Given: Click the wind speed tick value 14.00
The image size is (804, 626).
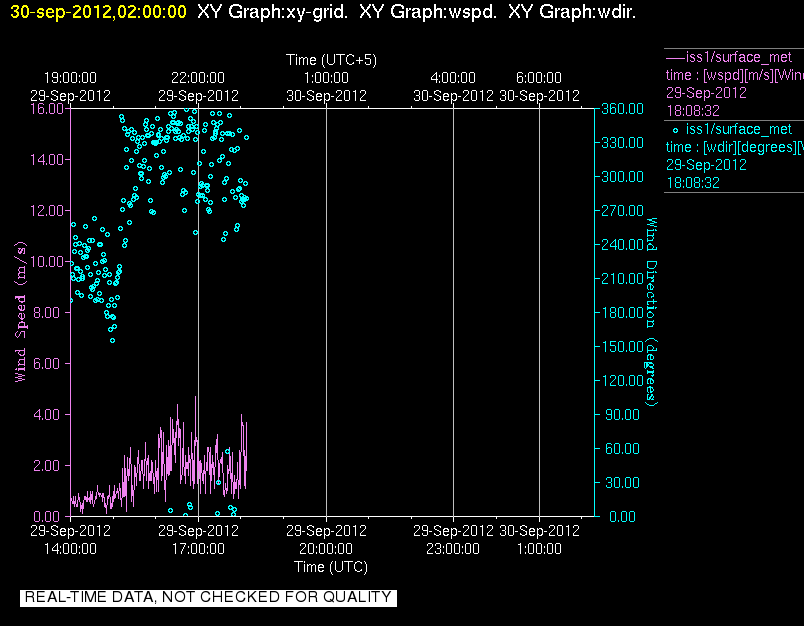Looking at the screenshot, I should (x=47, y=160).
